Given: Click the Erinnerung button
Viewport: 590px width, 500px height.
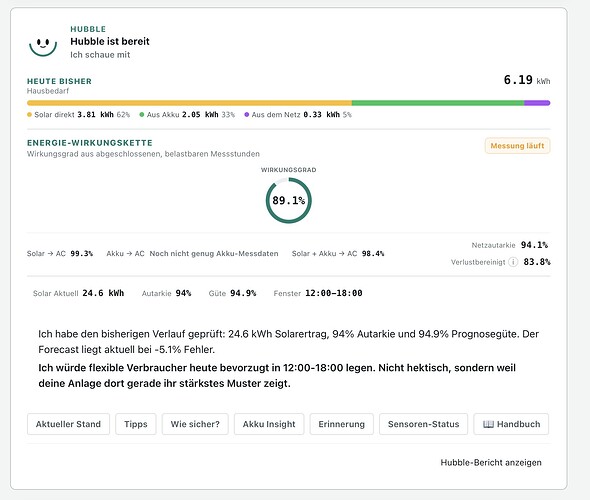Looking at the screenshot, I should 342,424.
